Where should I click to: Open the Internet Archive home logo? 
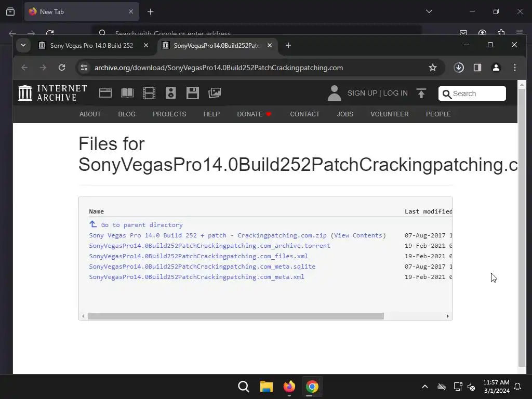(x=52, y=93)
